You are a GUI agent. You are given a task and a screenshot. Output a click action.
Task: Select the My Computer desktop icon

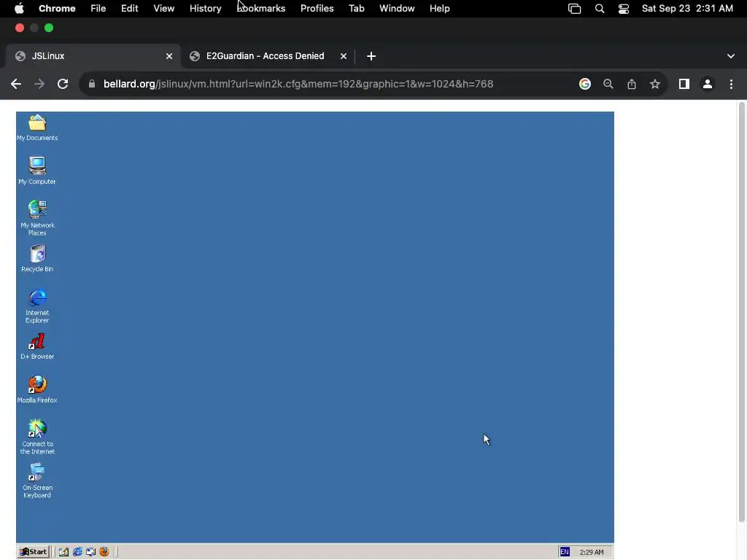[x=37, y=170]
